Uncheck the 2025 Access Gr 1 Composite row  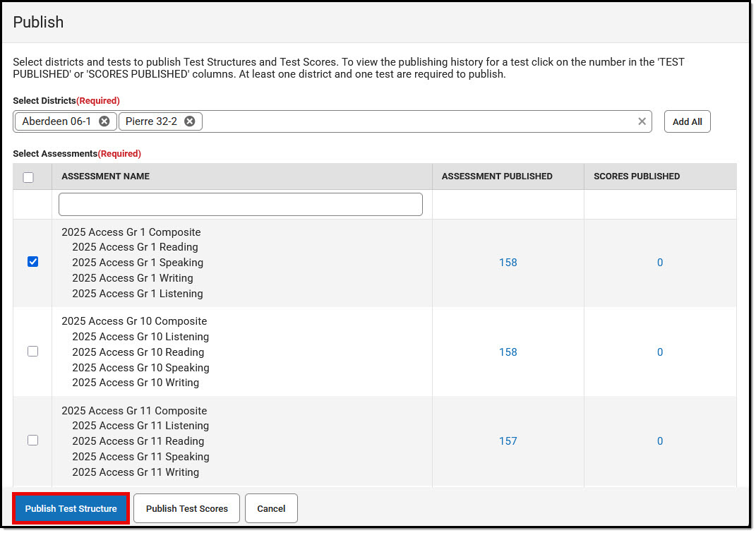32,262
